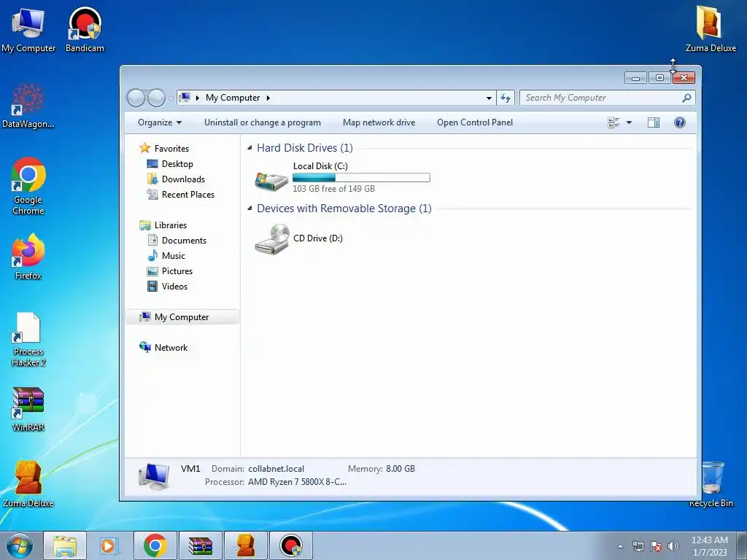Click the Local Disk (C:) usage bar
Image resolution: width=747 pixels, height=560 pixels.
point(361,178)
